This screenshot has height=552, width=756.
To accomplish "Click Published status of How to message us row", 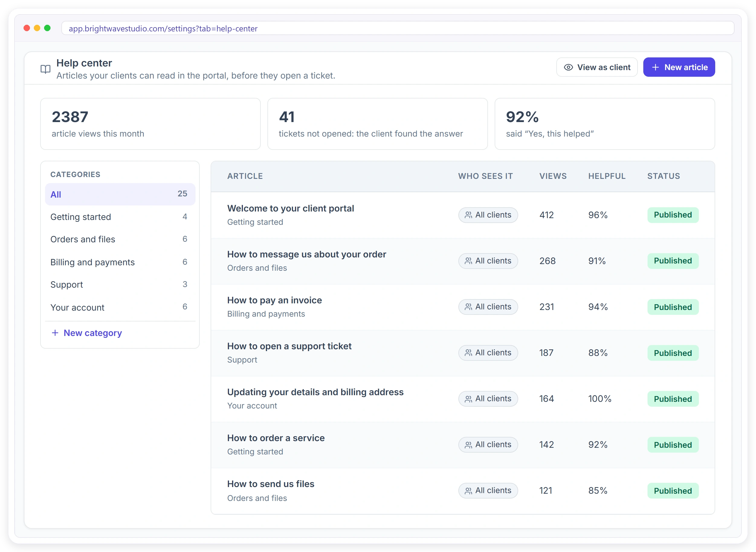I will [673, 261].
